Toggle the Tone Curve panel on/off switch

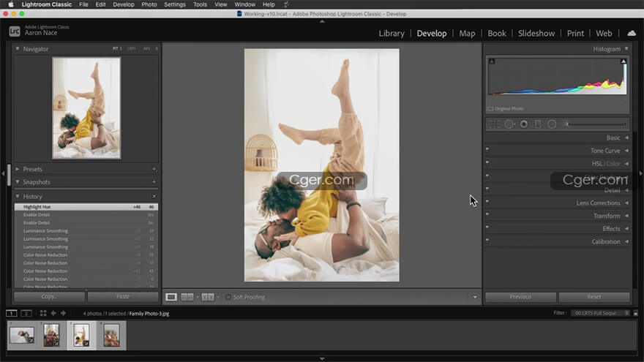487,150
